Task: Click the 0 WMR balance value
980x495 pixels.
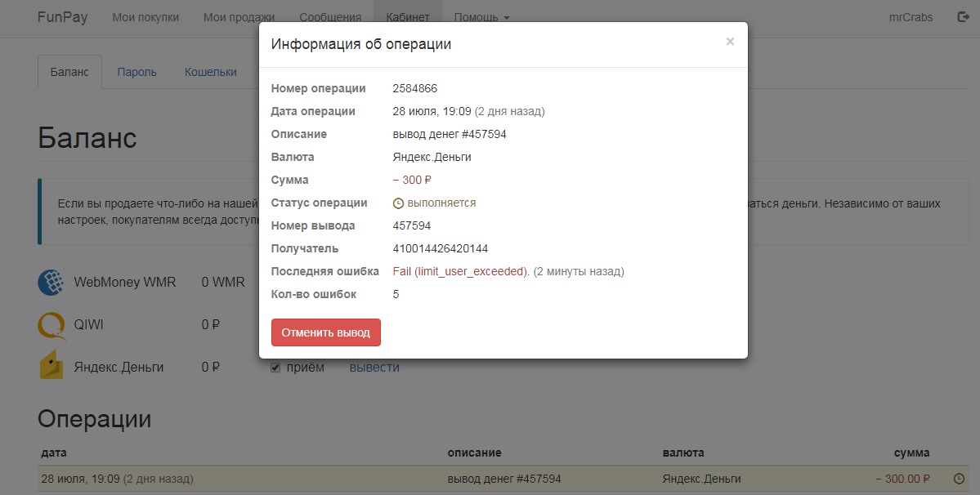Action: pyautogui.click(x=223, y=282)
